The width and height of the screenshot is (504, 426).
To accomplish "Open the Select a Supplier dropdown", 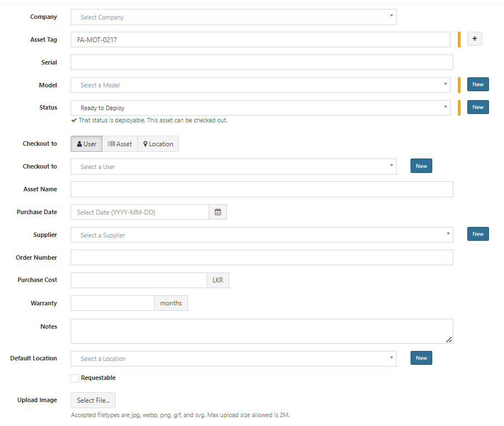I will (x=261, y=235).
